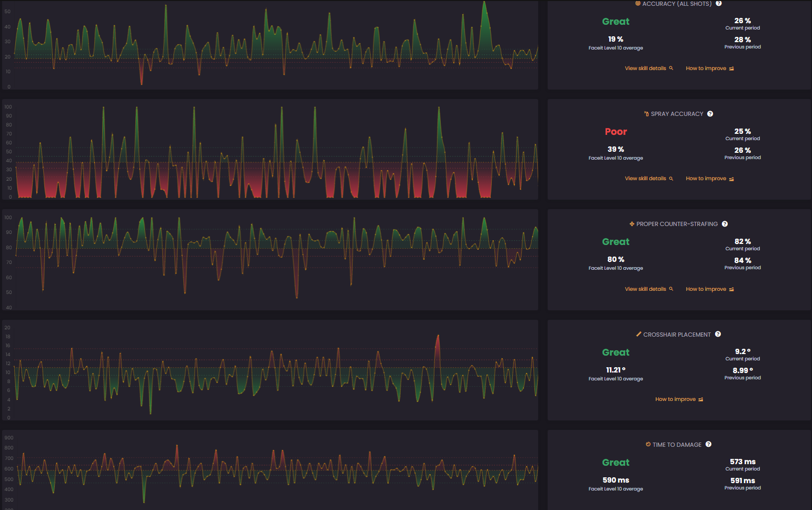
Task: View skill details for Counter-Strafing
Action: pyautogui.click(x=649, y=289)
